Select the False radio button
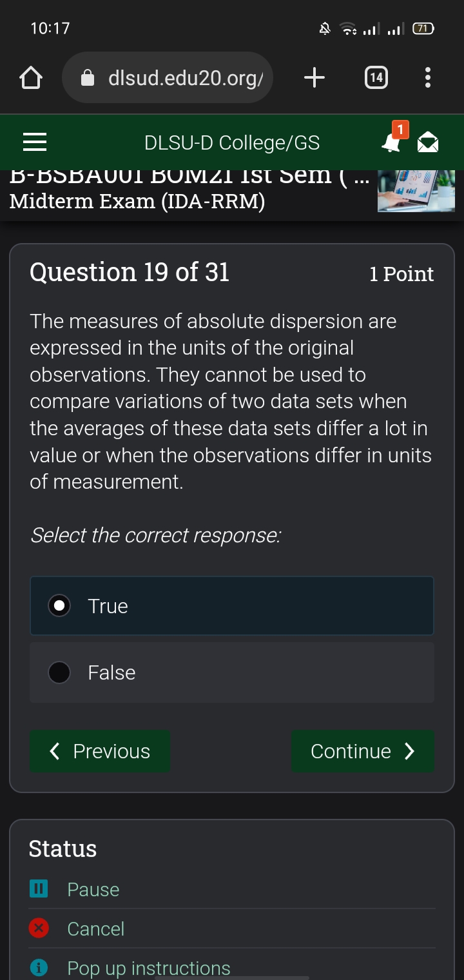 [x=59, y=672]
